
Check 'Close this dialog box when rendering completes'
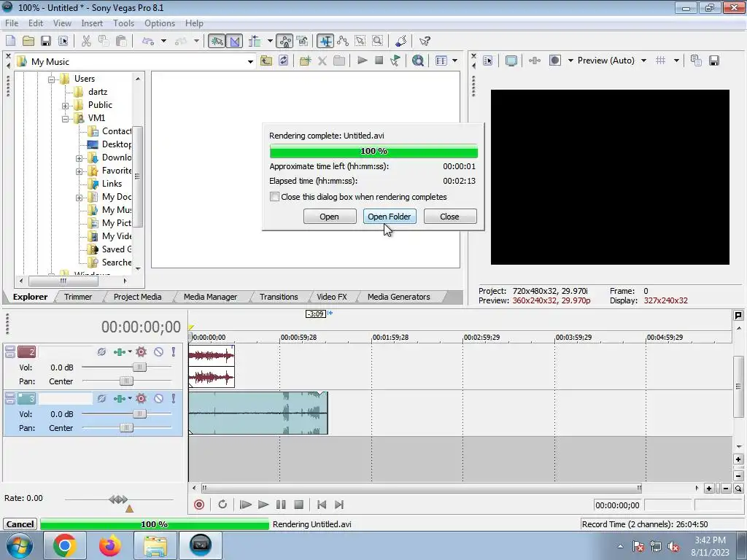pyautogui.click(x=274, y=197)
